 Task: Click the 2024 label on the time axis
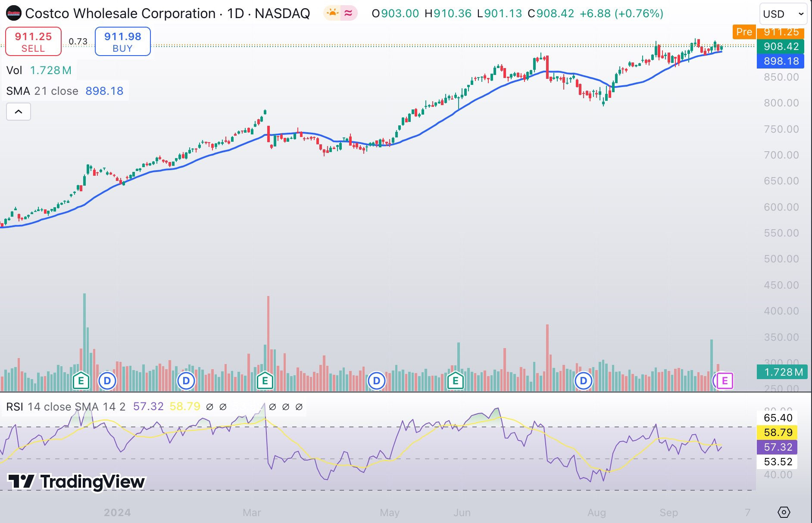[117, 513]
